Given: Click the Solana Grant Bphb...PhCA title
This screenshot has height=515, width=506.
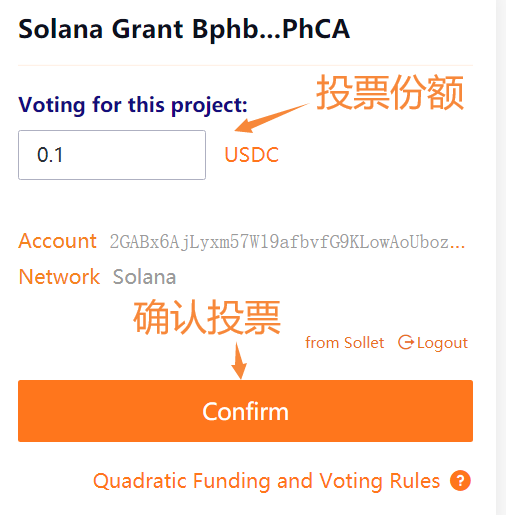Looking at the screenshot, I should coord(184,30).
